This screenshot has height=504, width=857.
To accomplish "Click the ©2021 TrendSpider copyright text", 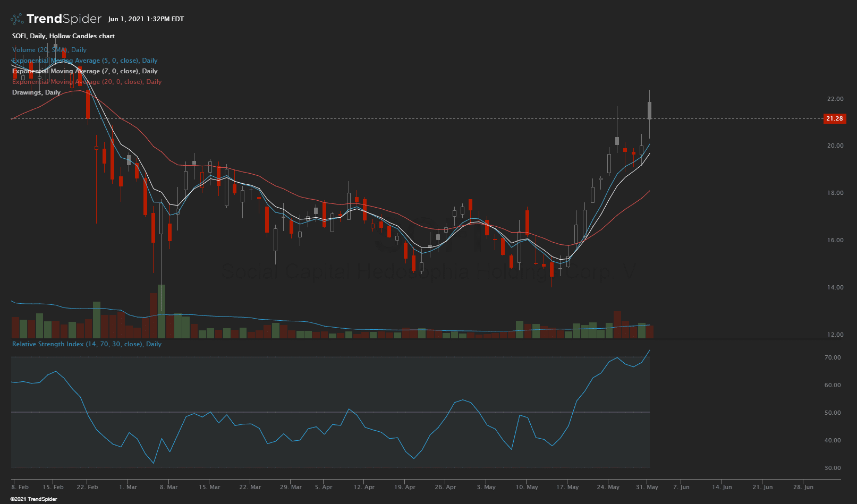I will point(33,499).
